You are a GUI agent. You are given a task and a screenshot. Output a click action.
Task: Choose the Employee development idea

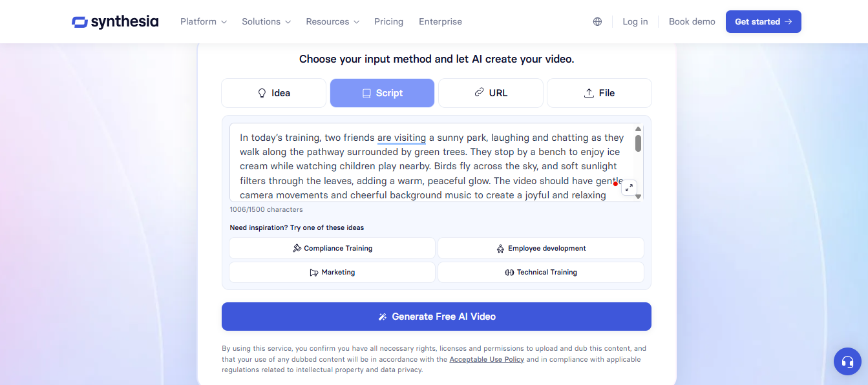click(540, 248)
